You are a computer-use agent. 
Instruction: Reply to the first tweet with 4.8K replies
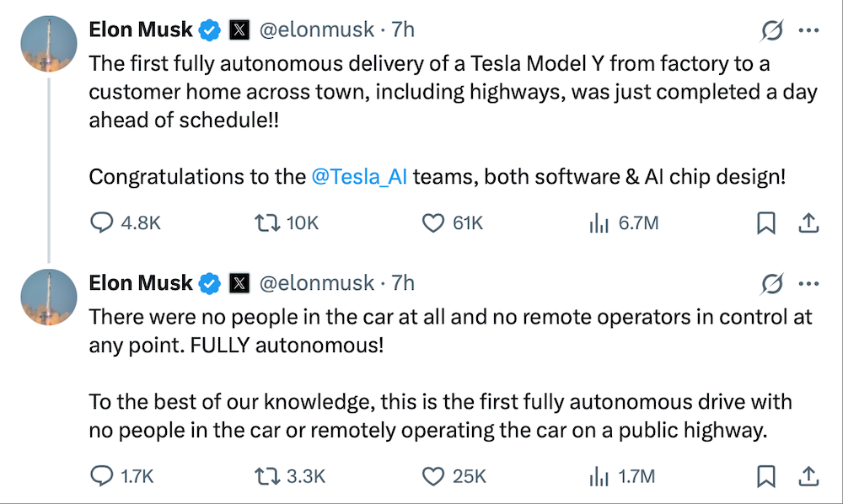tap(102, 223)
